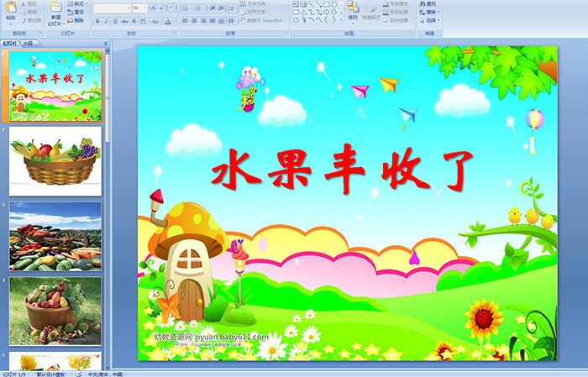The height and width of the screenshot is (377, 588).
Task: Open the Paste dropdown arrow
Action: [x=11, y=24]
